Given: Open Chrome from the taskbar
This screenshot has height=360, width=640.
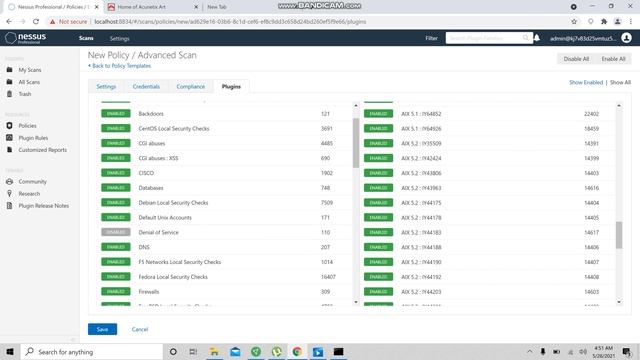Looking at the screenshot, I should pyautogui.click(x=297, y=351).
